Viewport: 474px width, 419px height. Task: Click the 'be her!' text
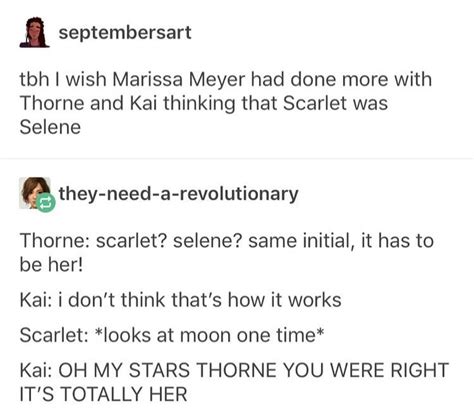point(51,265)
